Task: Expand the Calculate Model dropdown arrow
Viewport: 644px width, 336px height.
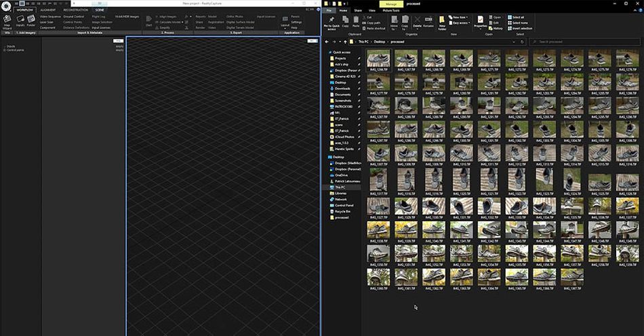Action: coord(182,22)
